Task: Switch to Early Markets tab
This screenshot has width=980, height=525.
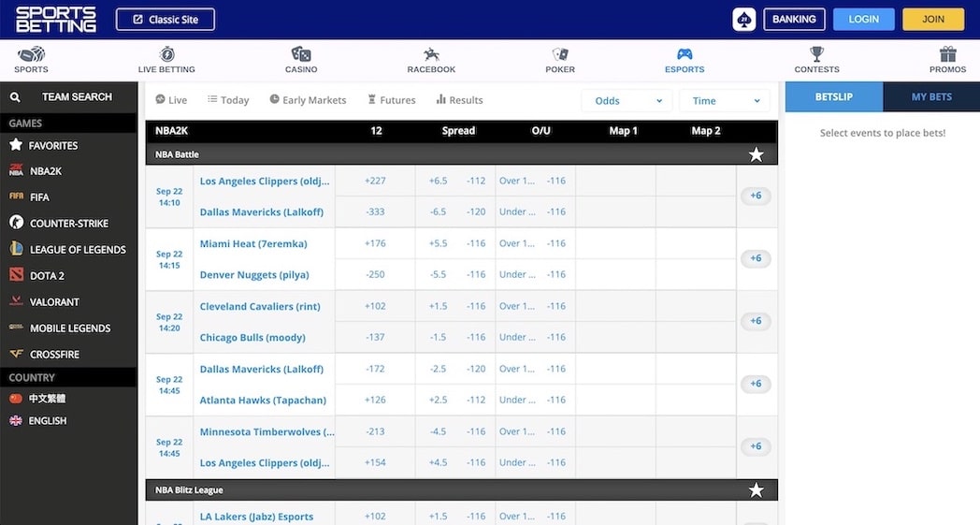Action: 308,100
